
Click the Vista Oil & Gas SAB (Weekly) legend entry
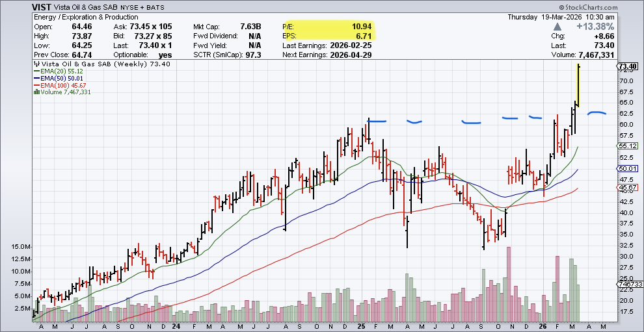pyautogui.click(x=101, y=64)
